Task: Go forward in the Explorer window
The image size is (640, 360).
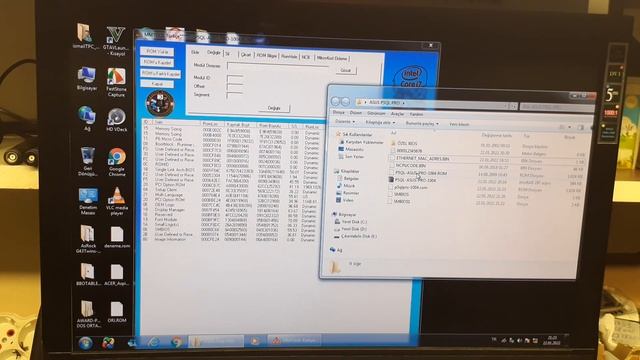Action: click(345, 102)
